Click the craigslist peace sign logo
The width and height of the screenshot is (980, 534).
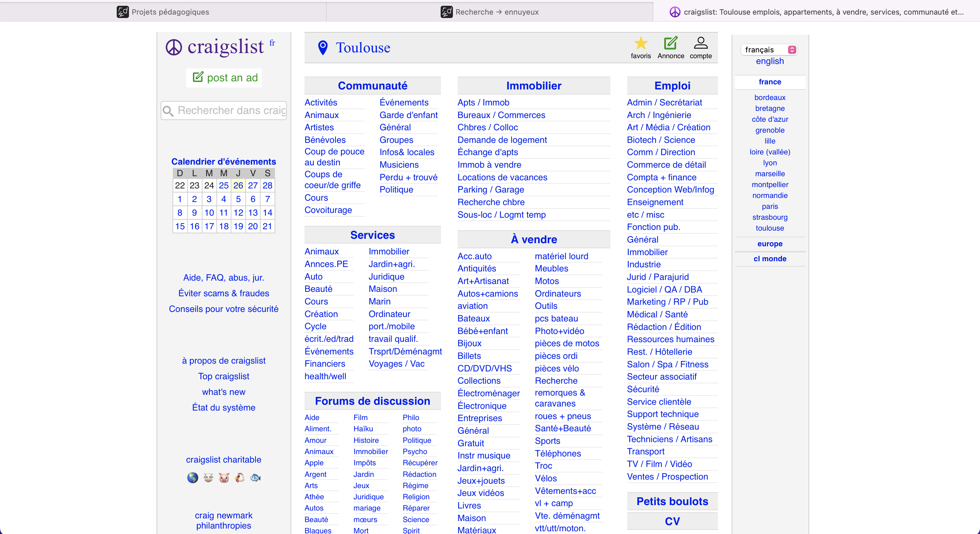pyautogui.click(x=174, y=48)
